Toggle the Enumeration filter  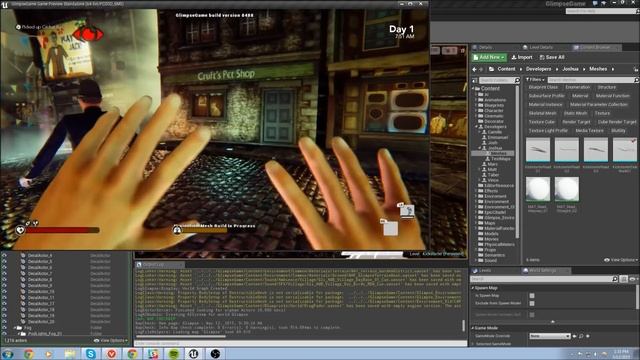click(578, 87)
